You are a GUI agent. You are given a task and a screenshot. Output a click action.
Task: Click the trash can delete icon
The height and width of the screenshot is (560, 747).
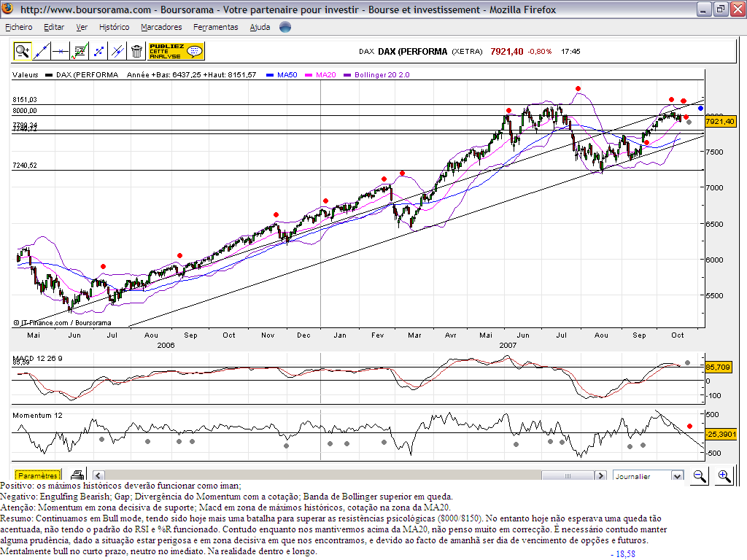136,51
